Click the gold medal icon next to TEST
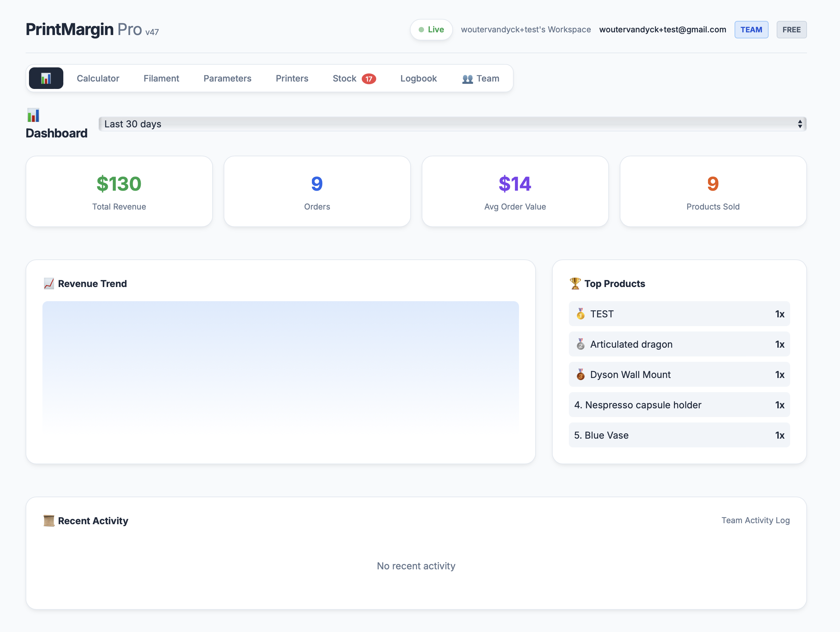Viewport: 840px width, 632px height. click(x=580, y=314)
